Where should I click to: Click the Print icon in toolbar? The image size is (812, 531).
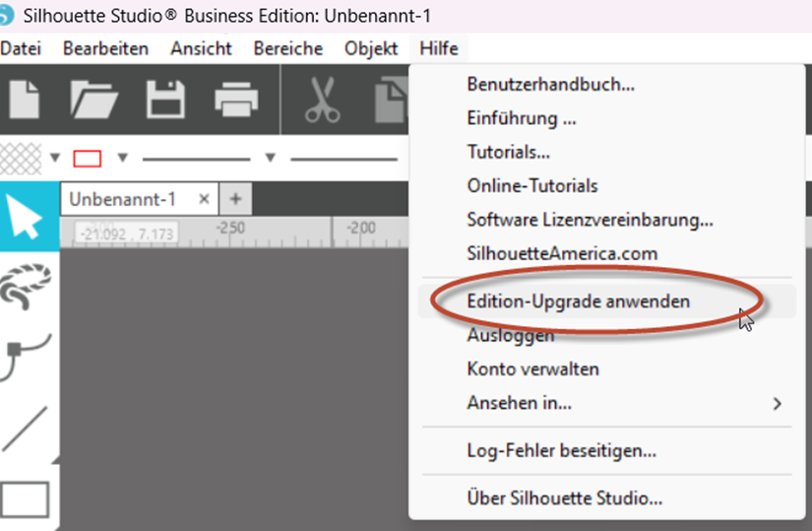pyautogui.click(x=236, y=100)
